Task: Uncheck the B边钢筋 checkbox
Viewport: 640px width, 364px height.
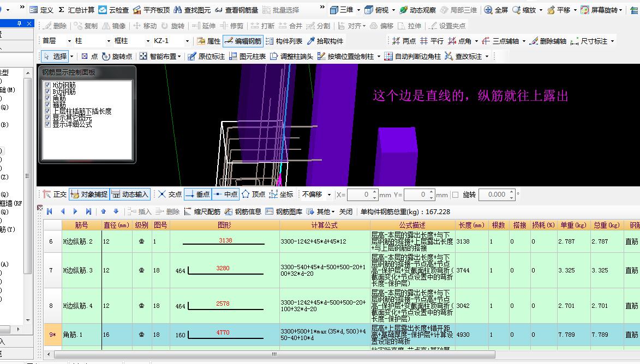Action: pyautogui.click(x=48, y=92)
